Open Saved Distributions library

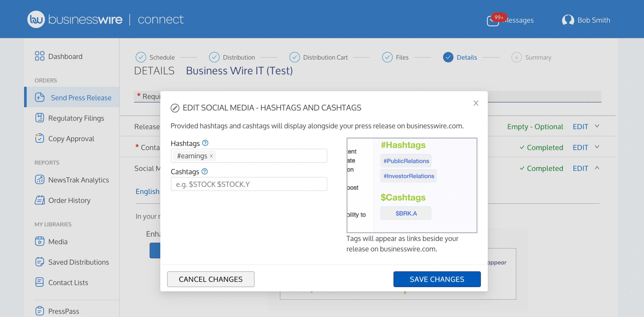tap(78, 262)
